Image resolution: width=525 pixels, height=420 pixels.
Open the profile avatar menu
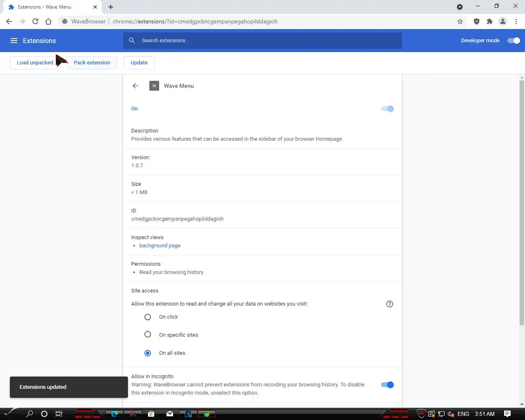point(503,21)
